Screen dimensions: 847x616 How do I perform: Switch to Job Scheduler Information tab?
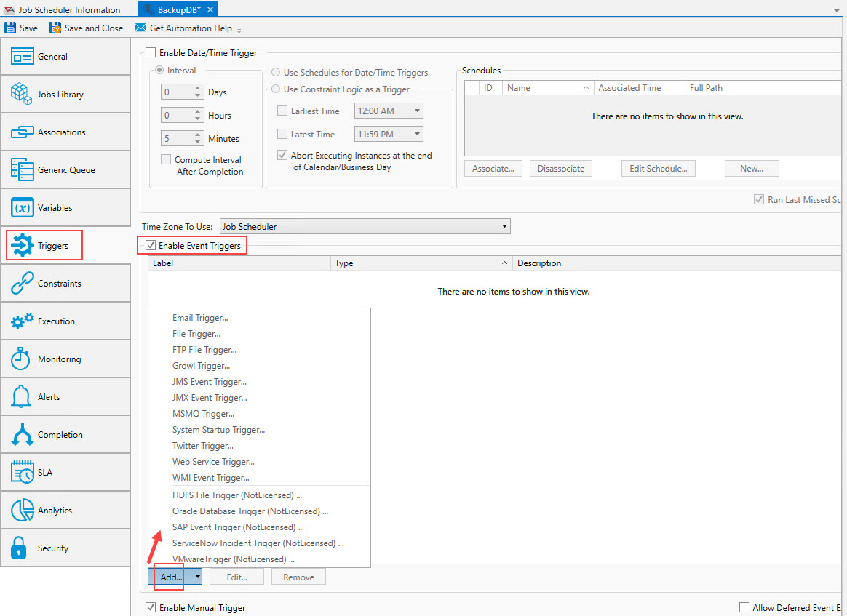point(69,9)
